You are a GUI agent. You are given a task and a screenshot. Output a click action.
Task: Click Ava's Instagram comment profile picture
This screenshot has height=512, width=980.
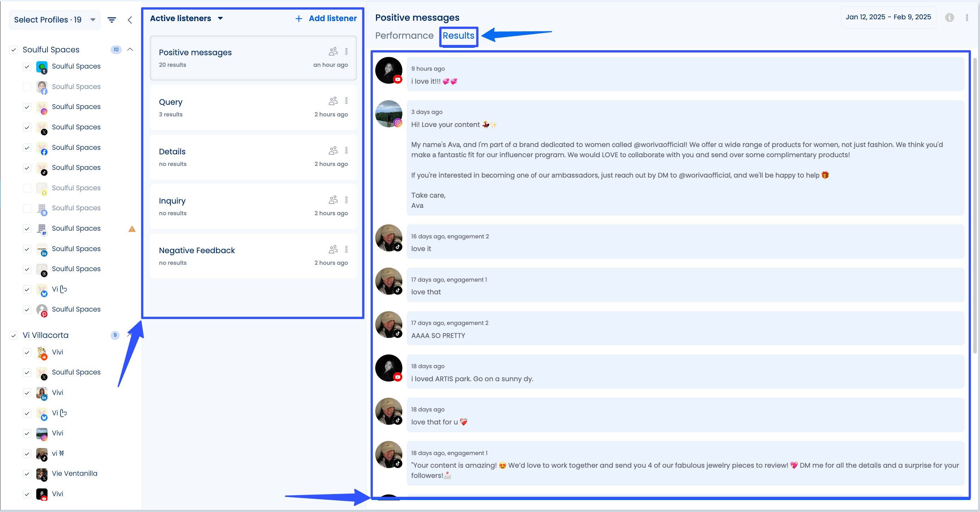coord(389,114)
